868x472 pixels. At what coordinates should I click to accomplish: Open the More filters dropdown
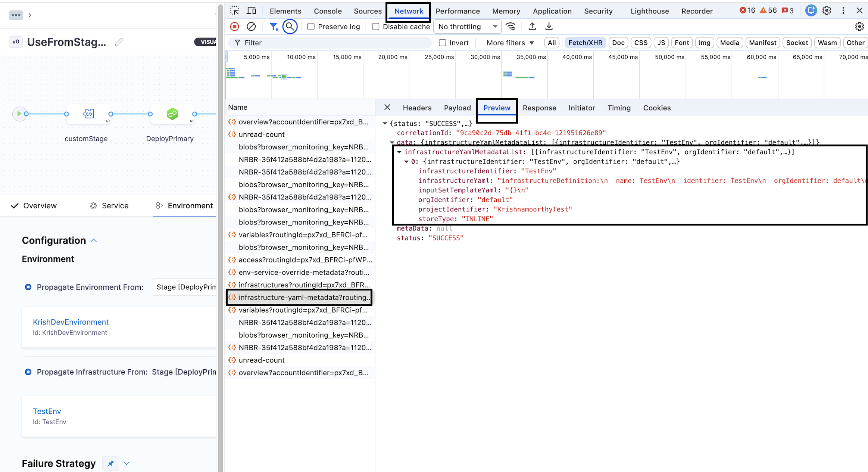pos(510,43)
